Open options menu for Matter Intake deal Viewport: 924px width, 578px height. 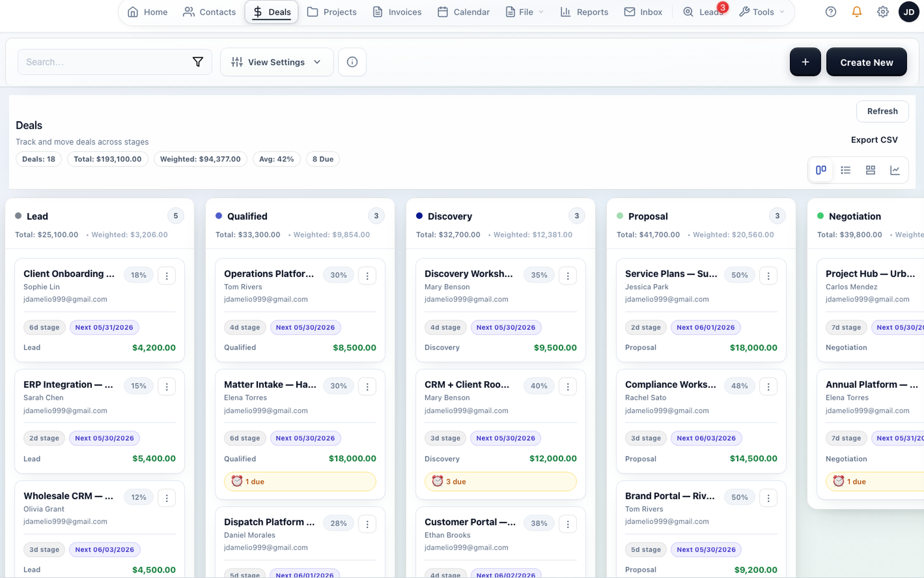pos(367,387)
